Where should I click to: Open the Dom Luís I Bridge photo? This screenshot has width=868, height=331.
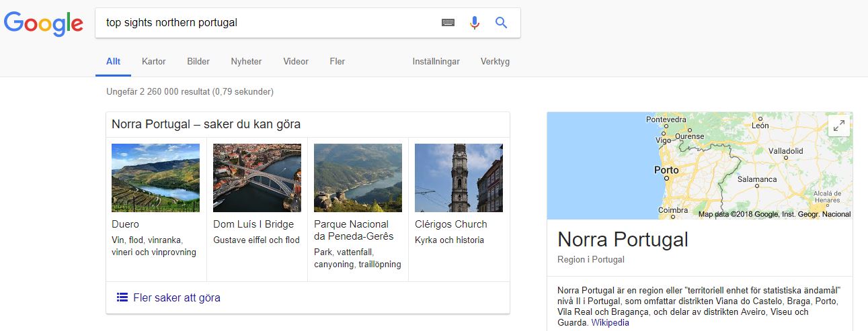(x=257, y=178)
